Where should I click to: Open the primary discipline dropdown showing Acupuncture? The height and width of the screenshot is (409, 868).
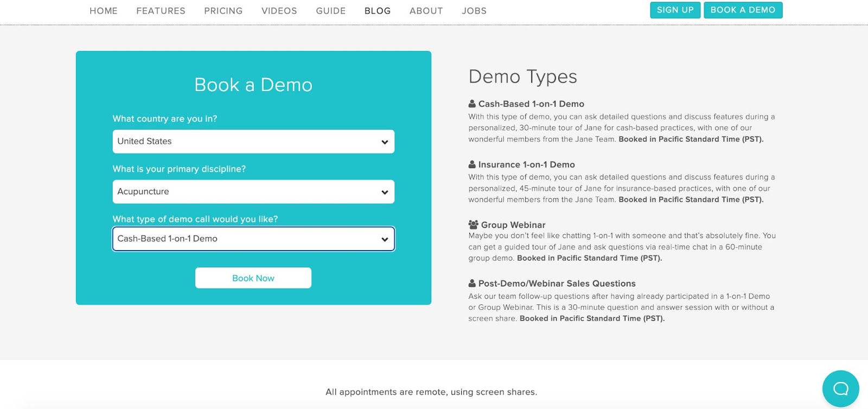(x=253, y=191)
